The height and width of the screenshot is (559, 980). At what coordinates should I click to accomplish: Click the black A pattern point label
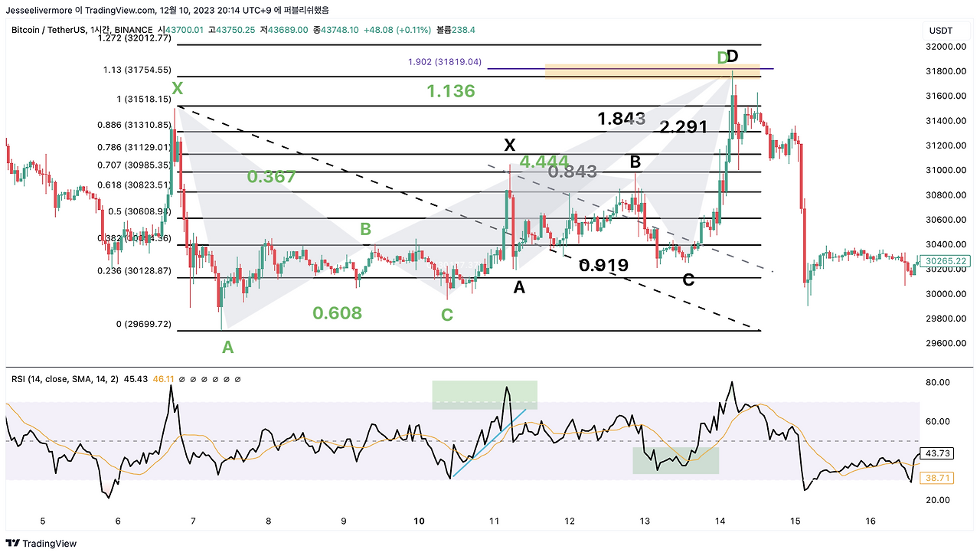tap(519, 287)
